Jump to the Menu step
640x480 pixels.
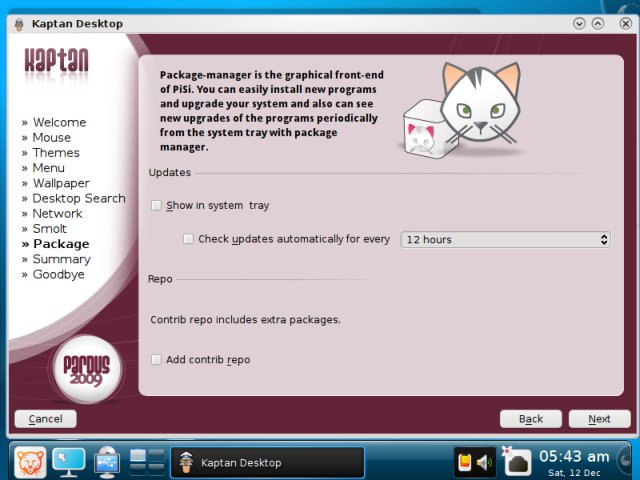[x=48, y=168]
